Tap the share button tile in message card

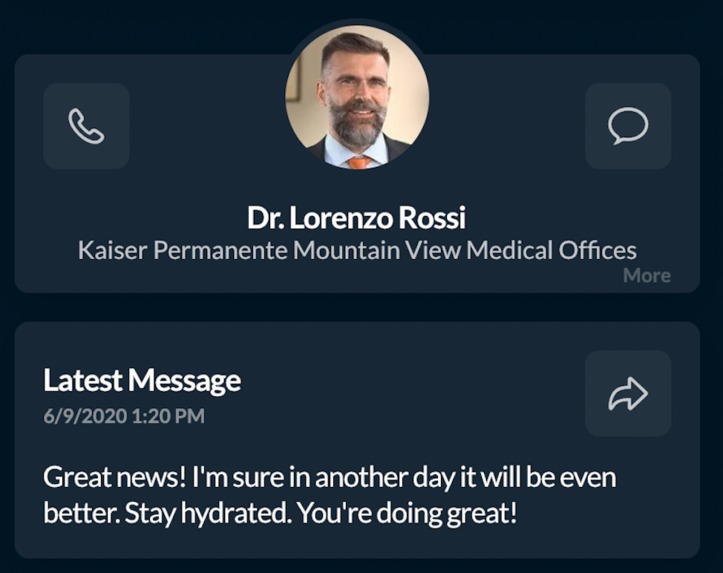click(628, 393)
